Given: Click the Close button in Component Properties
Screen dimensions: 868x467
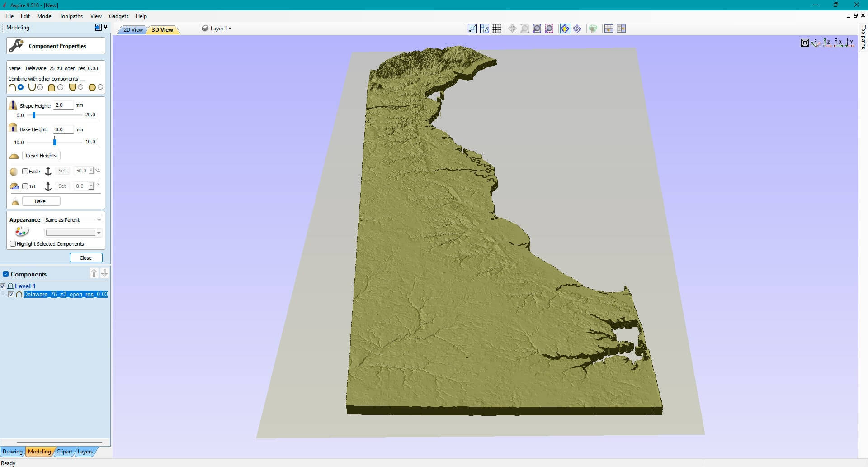Looking at the screenshot, I should pos(86,258).
